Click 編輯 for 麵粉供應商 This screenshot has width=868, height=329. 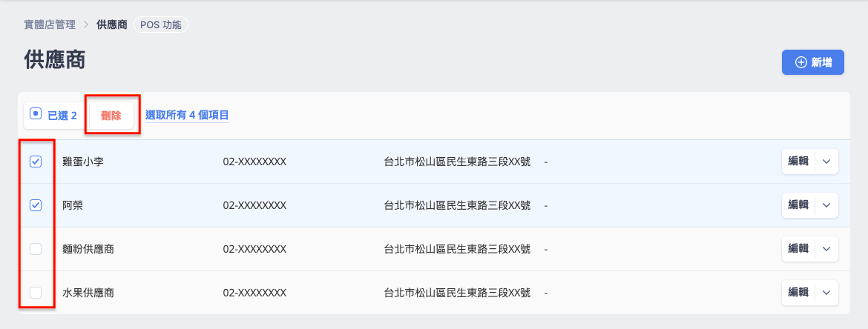pos(798,249)
